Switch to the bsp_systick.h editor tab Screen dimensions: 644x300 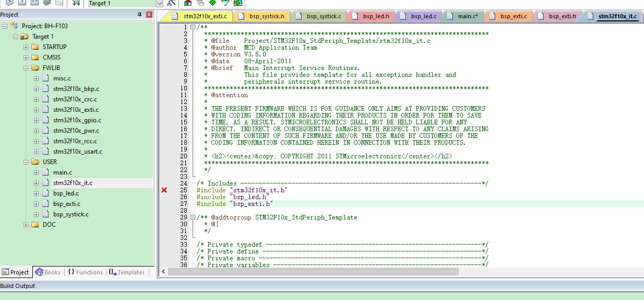coord(261,16)
